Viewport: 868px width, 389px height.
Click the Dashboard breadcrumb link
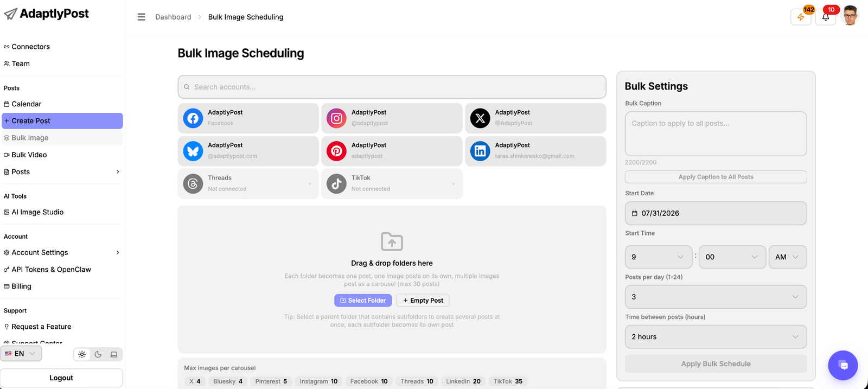click(173, 17)
